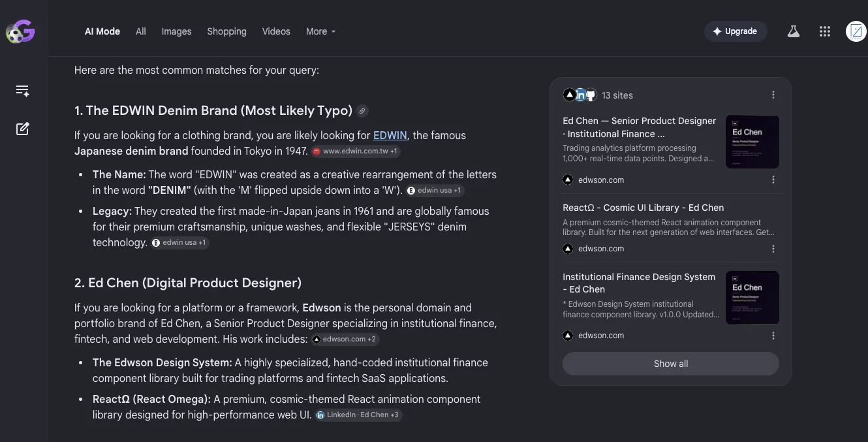Expand the More search filters dropdown
Image resolution: width=868 pixels, height=442 pixels.
320,31
